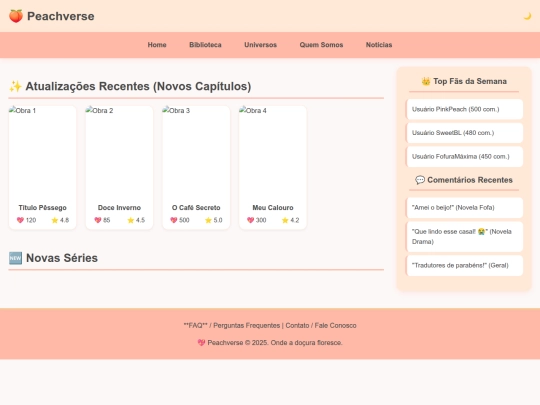The width and height of the screenshot is (540, 405).
Task: Select Usuário PinkPeach fan entry
Action: (464, 109)
